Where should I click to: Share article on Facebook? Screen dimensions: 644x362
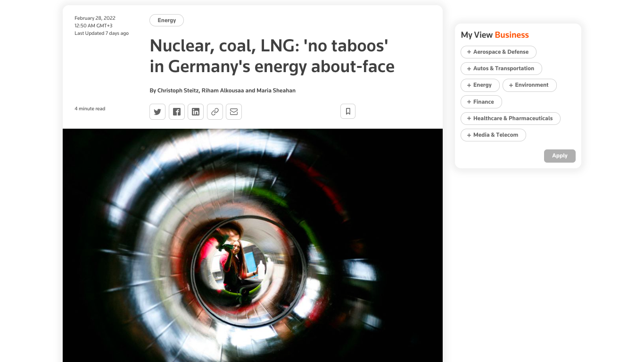coord(177,112)
